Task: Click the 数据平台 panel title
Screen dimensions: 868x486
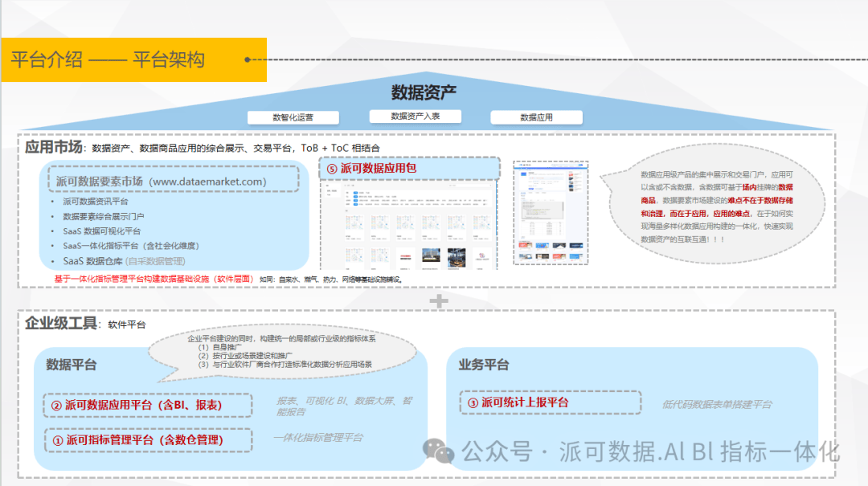Action: tap(71, 365)
